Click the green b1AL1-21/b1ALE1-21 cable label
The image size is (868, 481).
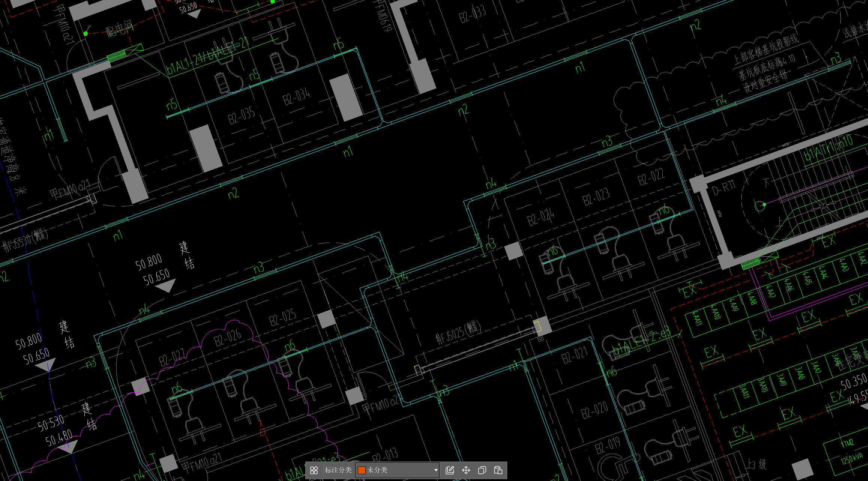(x=208, y=56)
